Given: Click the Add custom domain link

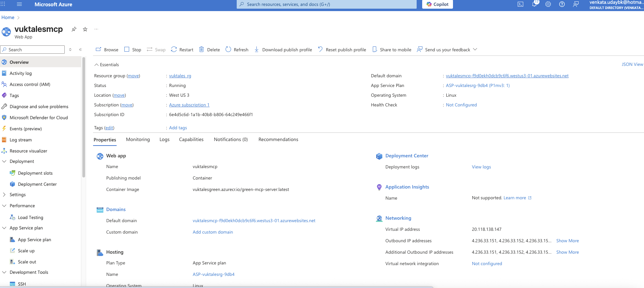Looking at the screenshot, I should [x=212, y=232].
